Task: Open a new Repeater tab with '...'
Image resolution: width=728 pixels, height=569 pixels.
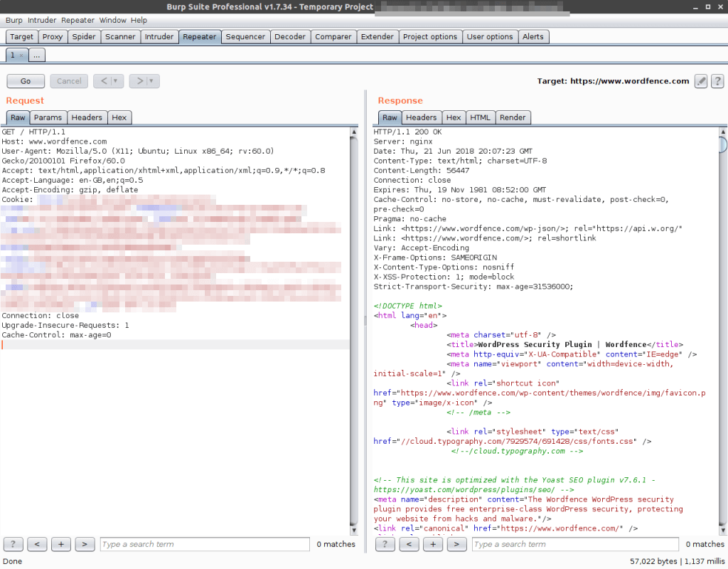Action: pos(37,55)
